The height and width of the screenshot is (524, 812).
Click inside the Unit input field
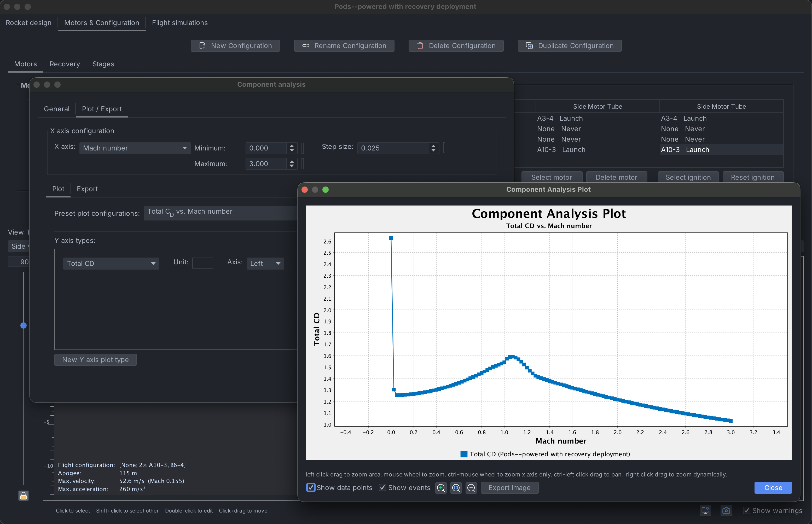pyautogui.click(x=202, y=263)
